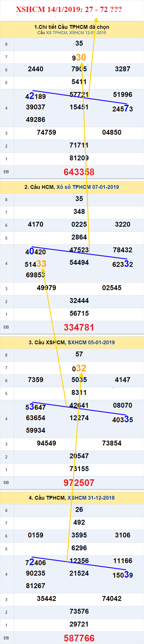Viewport: 144px width, 644px height.
Task: Click the number 4147
Action: coord(123,380)
